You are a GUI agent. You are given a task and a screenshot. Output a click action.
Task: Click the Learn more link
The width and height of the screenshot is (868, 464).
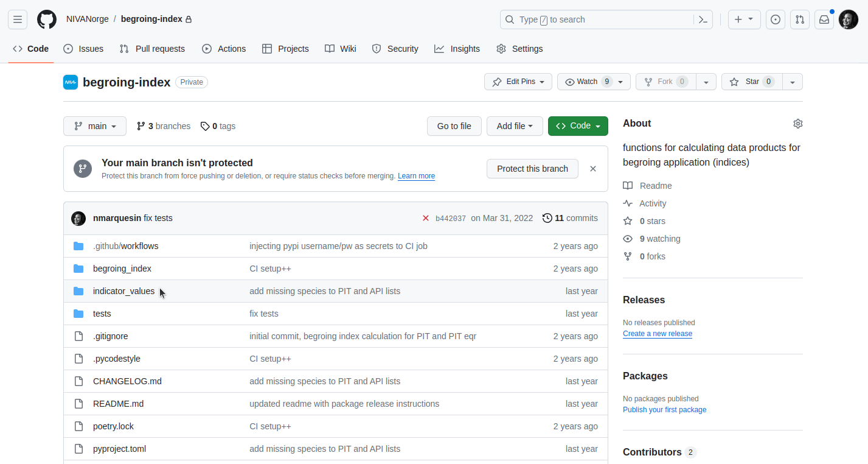pyautogui.click(x=416, y=176)
